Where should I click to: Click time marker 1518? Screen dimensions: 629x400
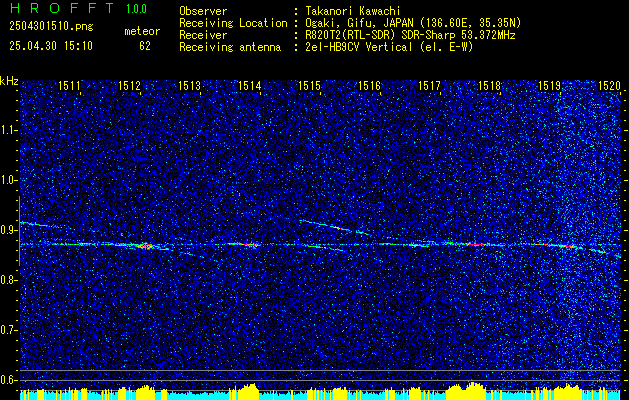[489, 86]
